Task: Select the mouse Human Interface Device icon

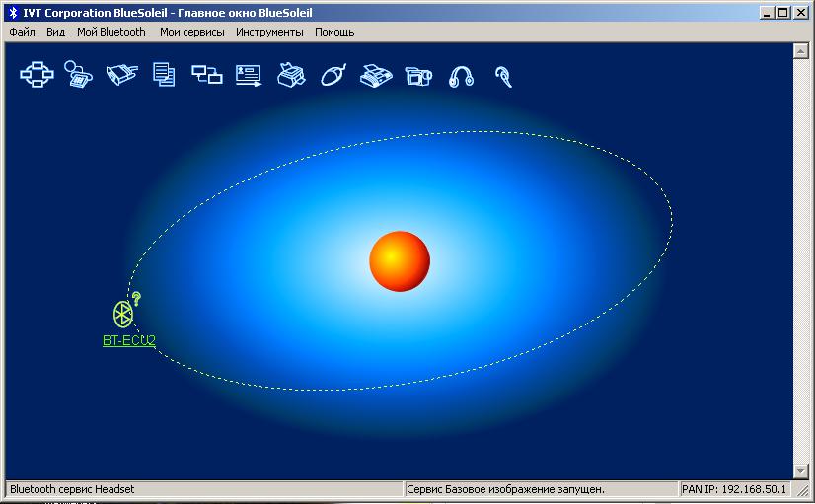Action: (334, 75)
